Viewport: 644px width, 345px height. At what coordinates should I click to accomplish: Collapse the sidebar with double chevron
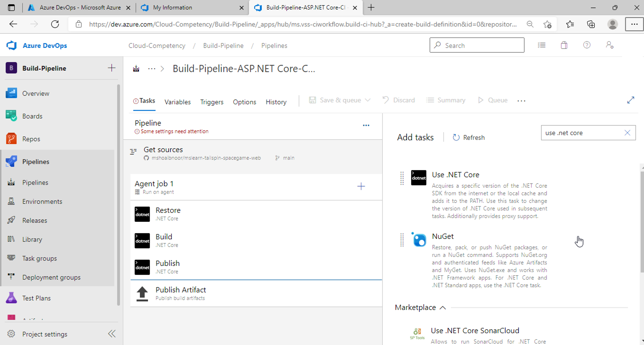[x=112, y=334]
